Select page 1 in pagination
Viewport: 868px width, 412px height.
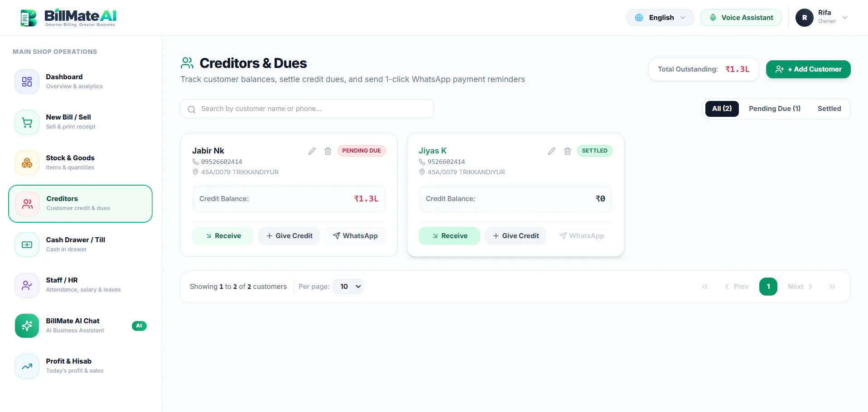click(x=768, y=287)
